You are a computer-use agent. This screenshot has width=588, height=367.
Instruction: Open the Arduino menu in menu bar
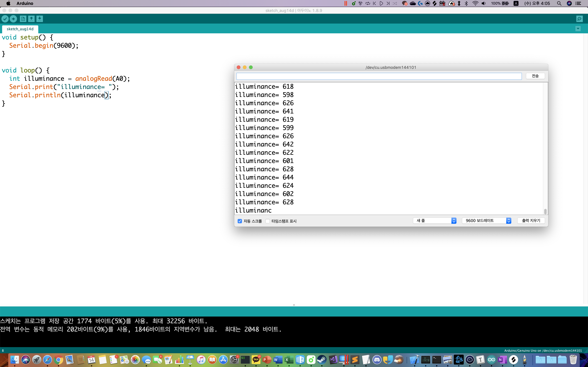click(x=25, y=3)
